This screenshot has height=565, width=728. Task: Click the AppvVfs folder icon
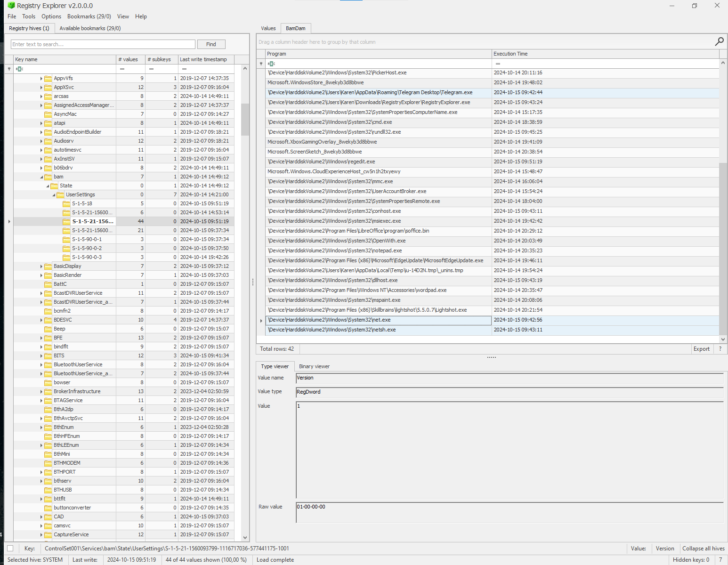click(x=48, y=79)
